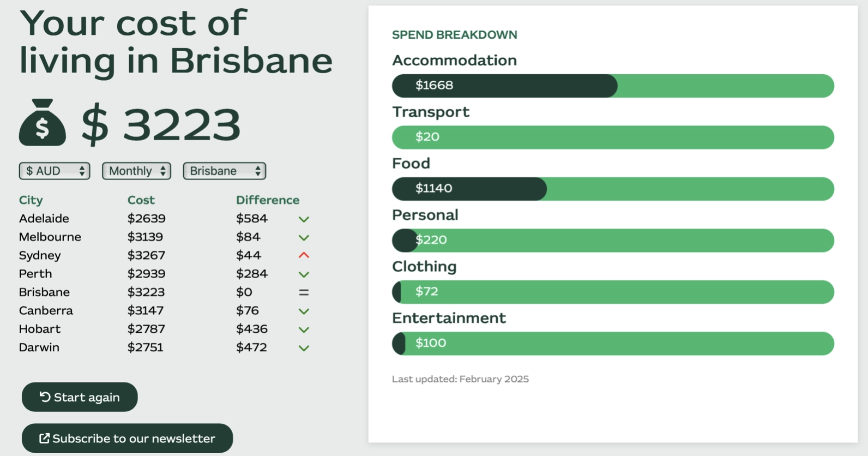Viewport: 868px width, 456px height.
Task: Click the down chevron beside Darwin's difference
Action: pos(304,348)
